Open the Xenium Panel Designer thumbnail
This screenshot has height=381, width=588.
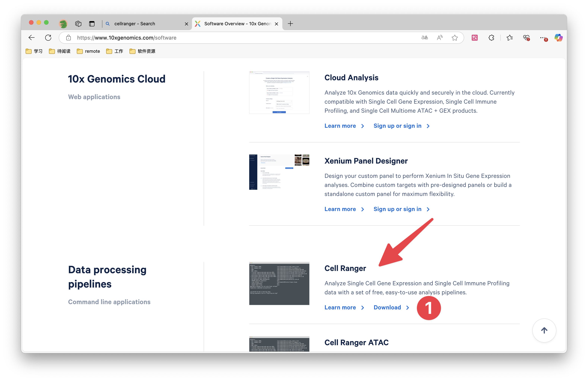279,172
